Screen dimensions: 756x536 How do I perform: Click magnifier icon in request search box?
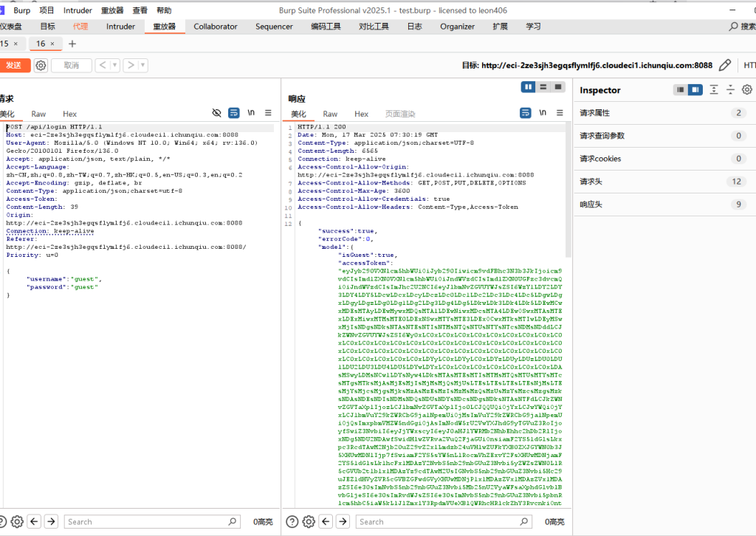coord(233,521)
